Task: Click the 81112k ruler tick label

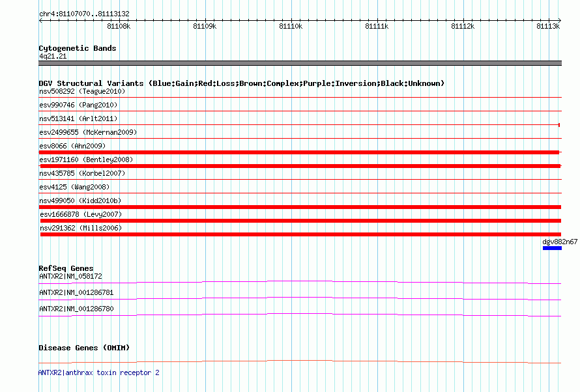Action: pyautogui.click(x=463, y=26)
